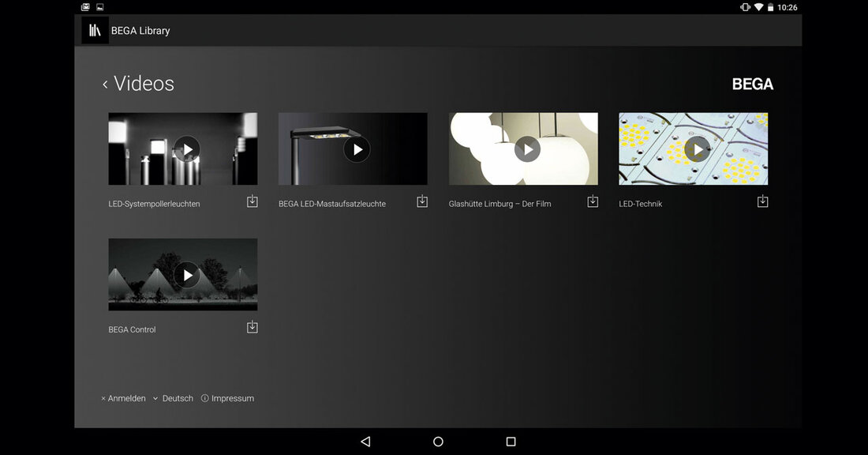Tap the 10:26 clock
The height and width of the screenshot is (455, 868).
[788, 7]
